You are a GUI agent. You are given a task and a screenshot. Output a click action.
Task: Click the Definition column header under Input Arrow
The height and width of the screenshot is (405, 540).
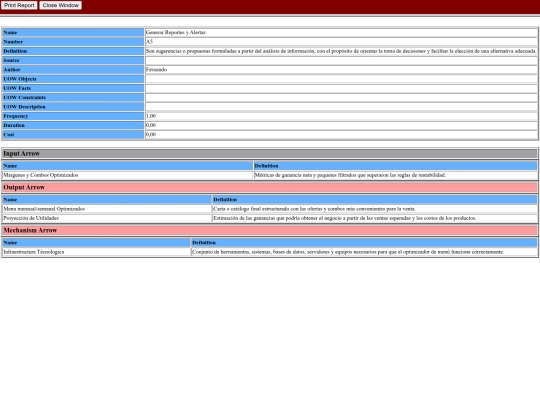click(x=395, y=166)
